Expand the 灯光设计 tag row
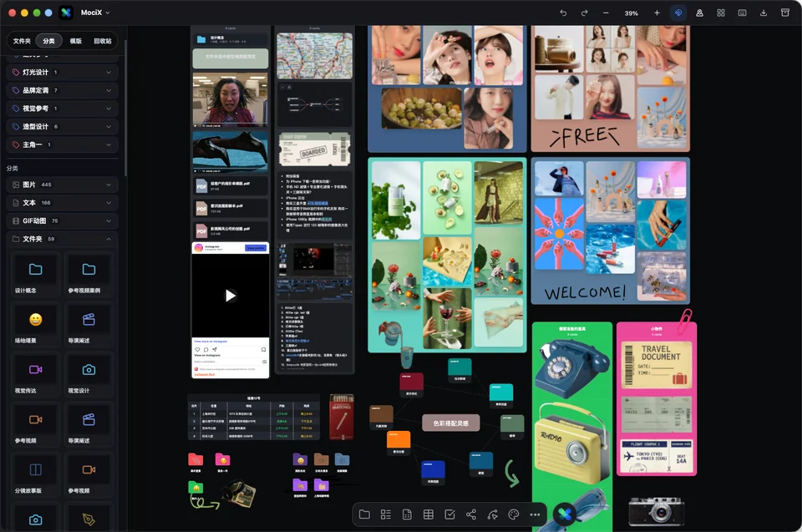This screenshot has height=532, width=802. pos(63,72)
